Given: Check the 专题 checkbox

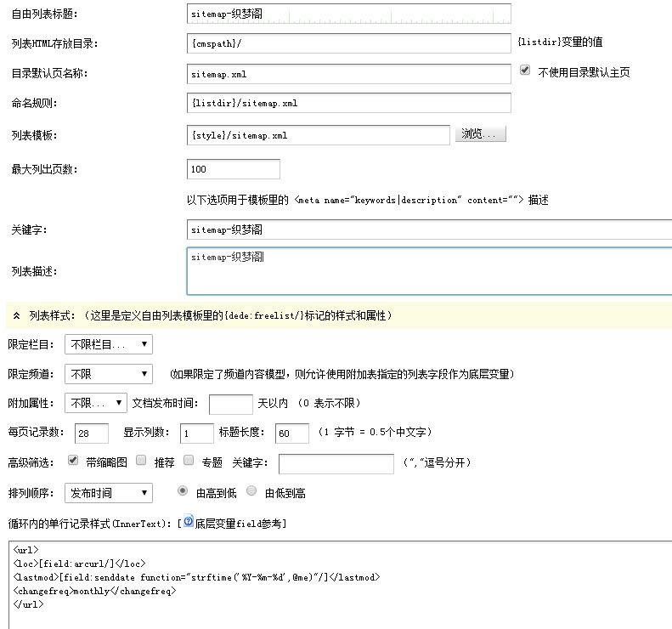Looking at the screenshot, I should click(188, 461).
